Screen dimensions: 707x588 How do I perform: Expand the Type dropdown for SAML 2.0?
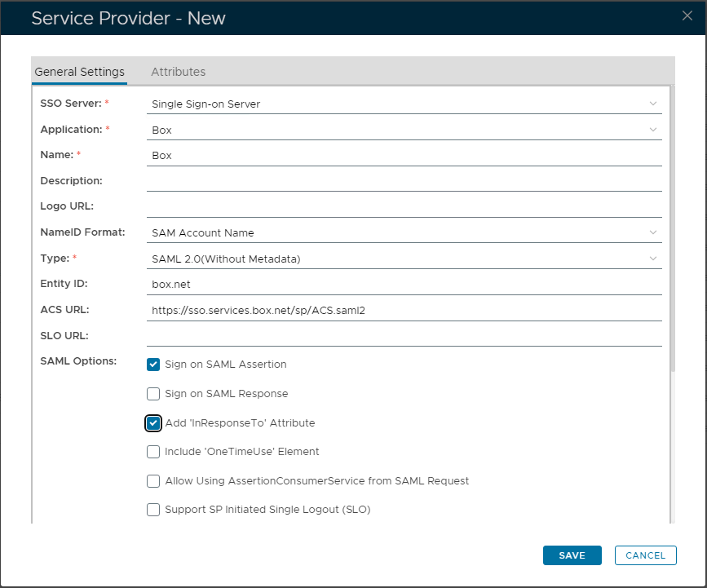click(x=404, y=259)
